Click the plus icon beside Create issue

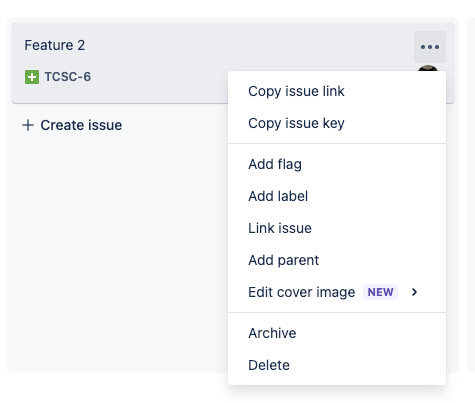[x=28, y=125]
